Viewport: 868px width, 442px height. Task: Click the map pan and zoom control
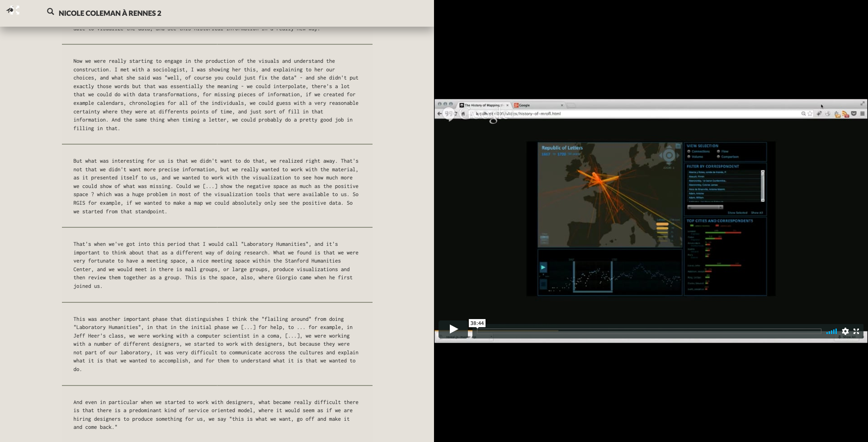pyautogui.click(x=669, y=155)
